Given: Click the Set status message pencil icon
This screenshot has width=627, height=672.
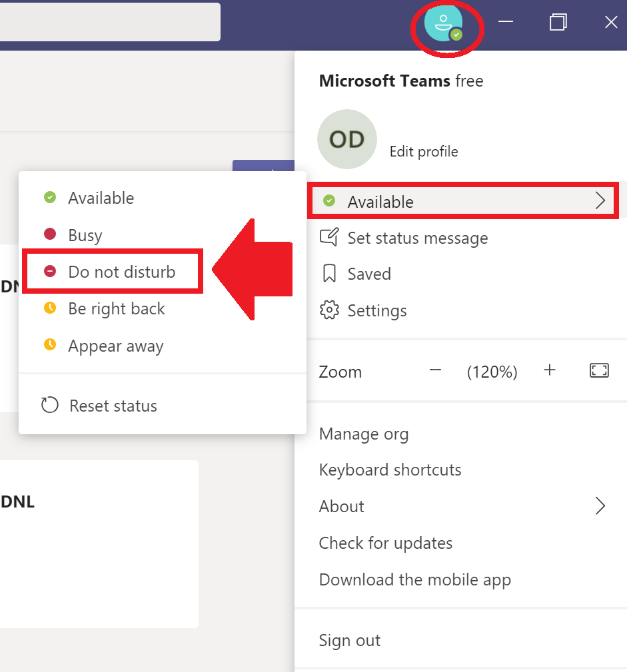Looking at the screenshot, I should pos(329,237).
